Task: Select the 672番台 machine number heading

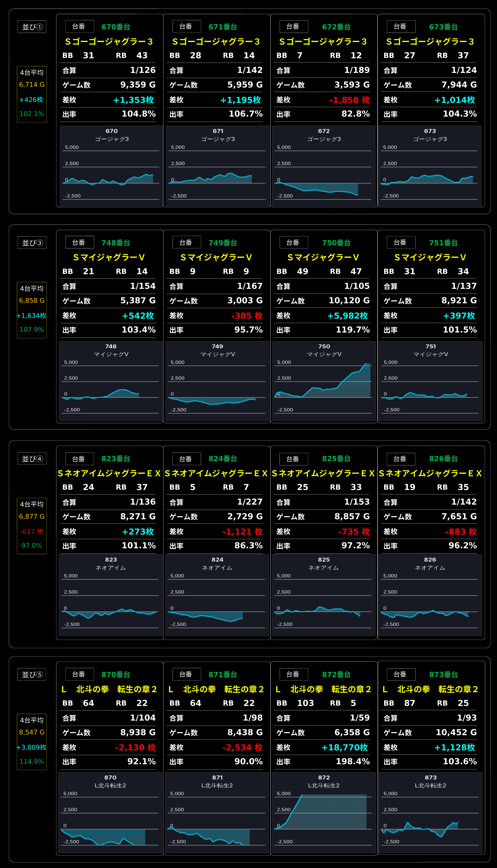Action: [337, 27]
